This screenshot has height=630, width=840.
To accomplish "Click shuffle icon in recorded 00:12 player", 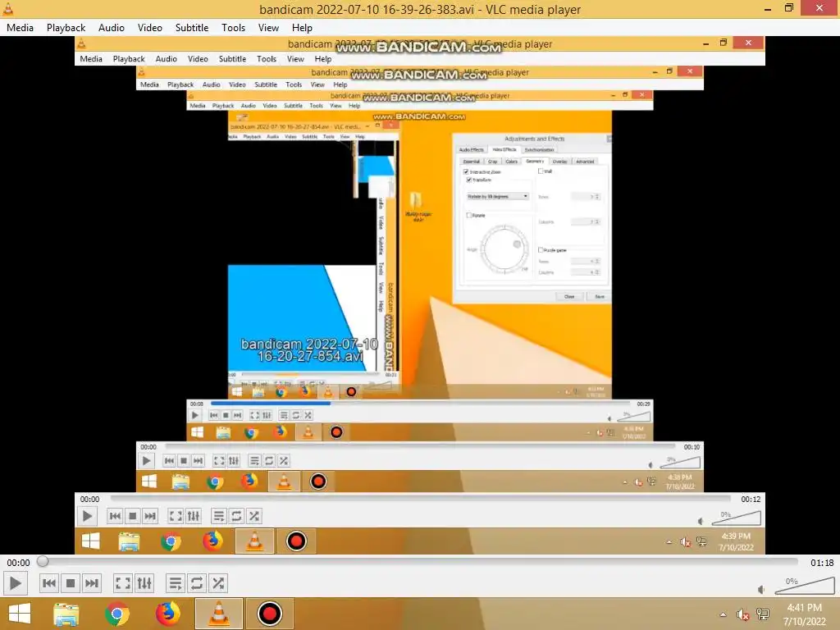I will (254, 517).
